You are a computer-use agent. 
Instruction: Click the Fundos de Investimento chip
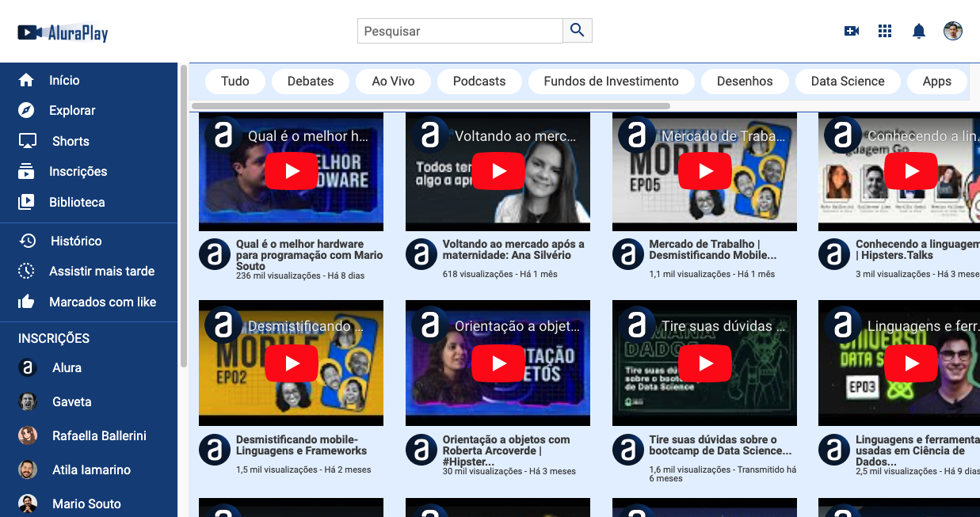pos(611,81)
